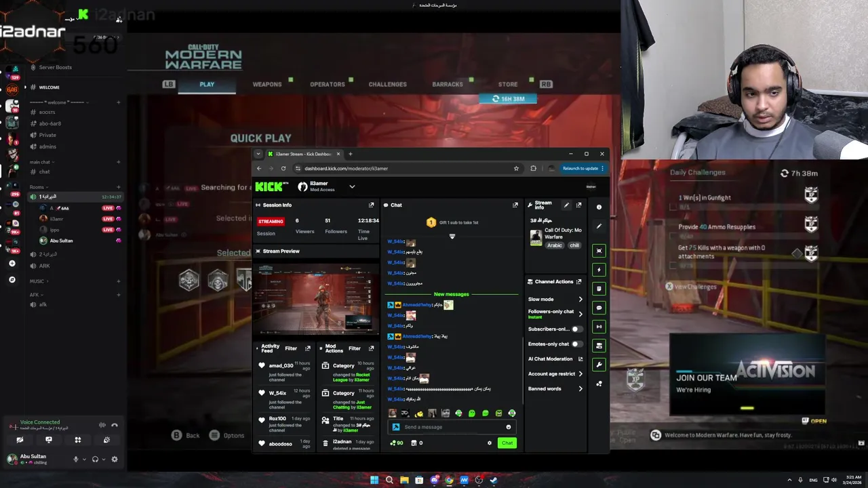Click green Chat send button
The image size is (868, 488).
[x=507, y=443]
